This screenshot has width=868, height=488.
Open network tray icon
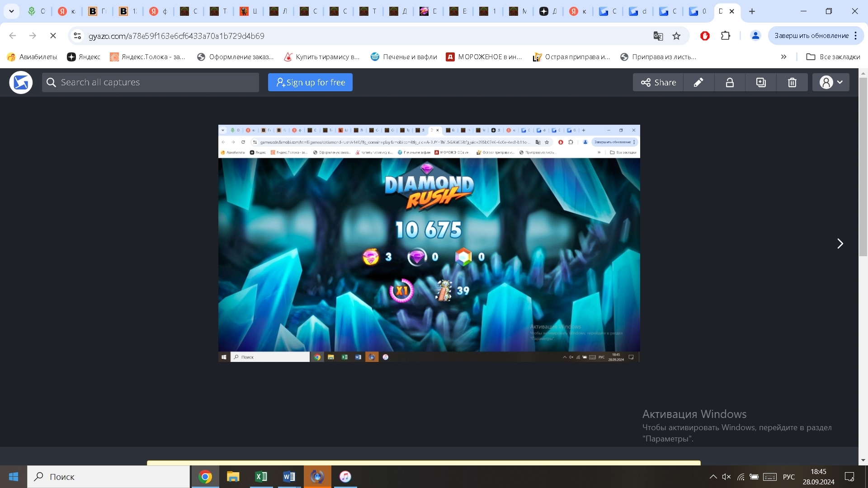(741, 477)
